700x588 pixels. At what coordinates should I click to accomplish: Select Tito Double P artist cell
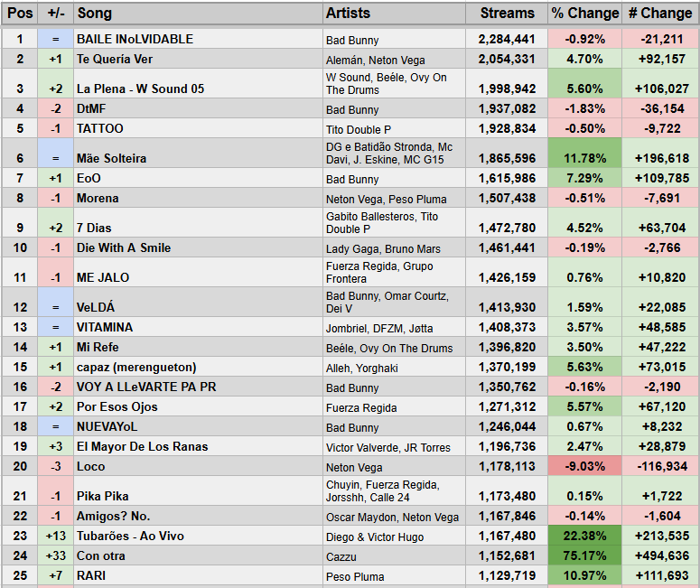pyautogui.click(x=394, y=128)
